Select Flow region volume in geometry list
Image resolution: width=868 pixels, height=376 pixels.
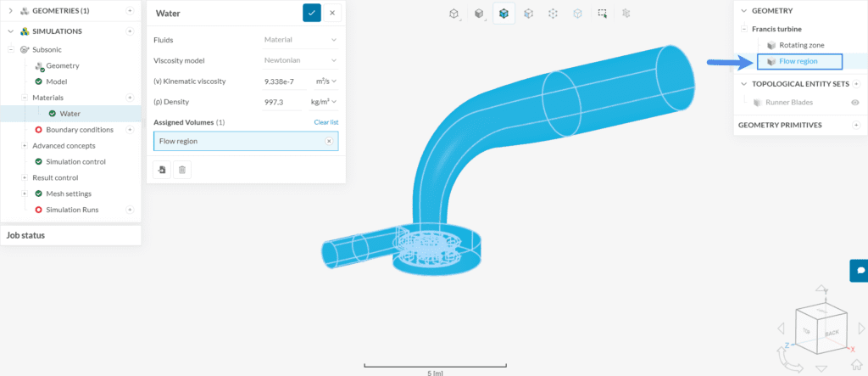click(x=799, y=62)
